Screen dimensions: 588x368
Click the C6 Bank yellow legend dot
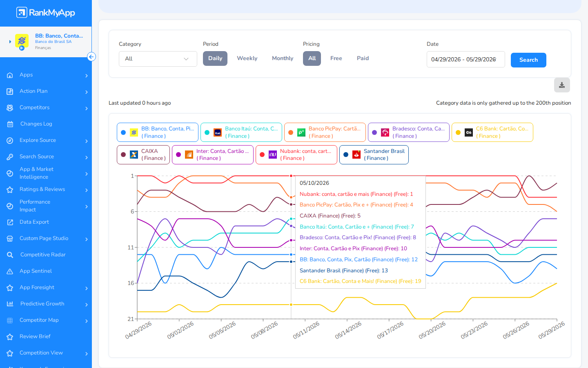point(458,132)
